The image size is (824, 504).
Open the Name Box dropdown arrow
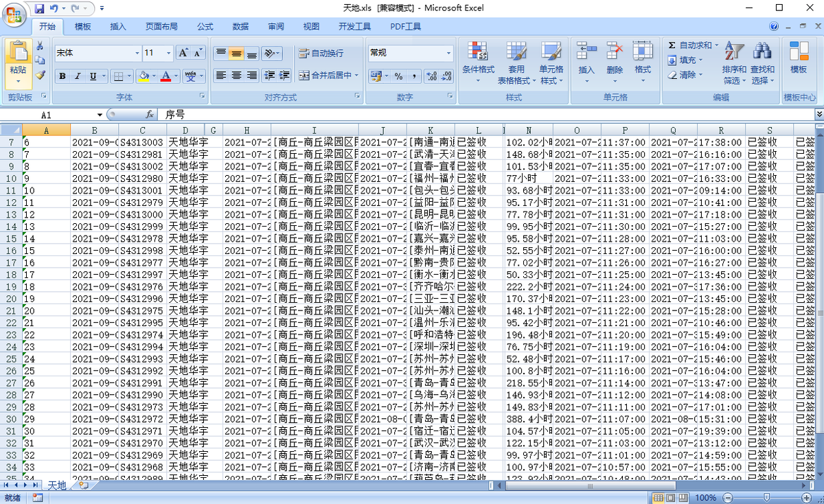pyautogui.click(x=100, y=115)
